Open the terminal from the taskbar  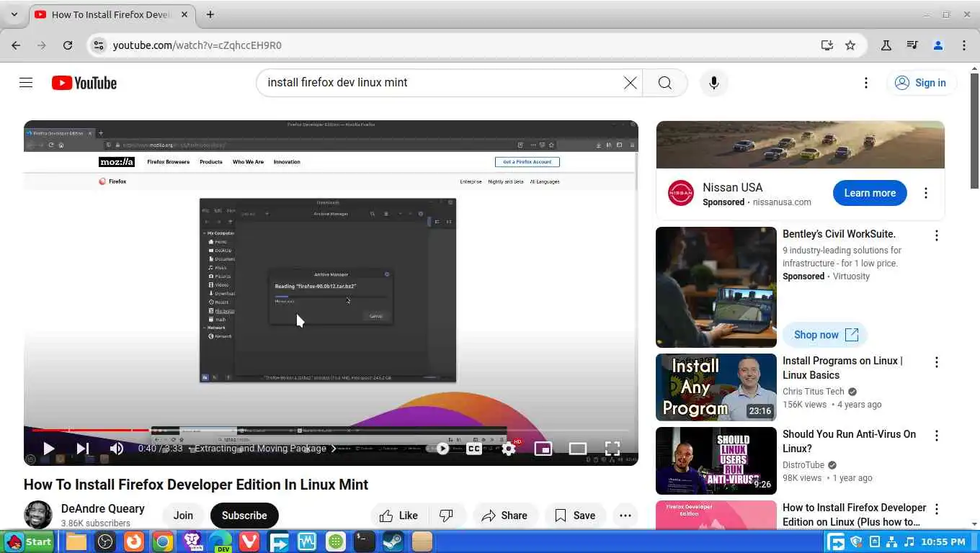pos(365,541)
